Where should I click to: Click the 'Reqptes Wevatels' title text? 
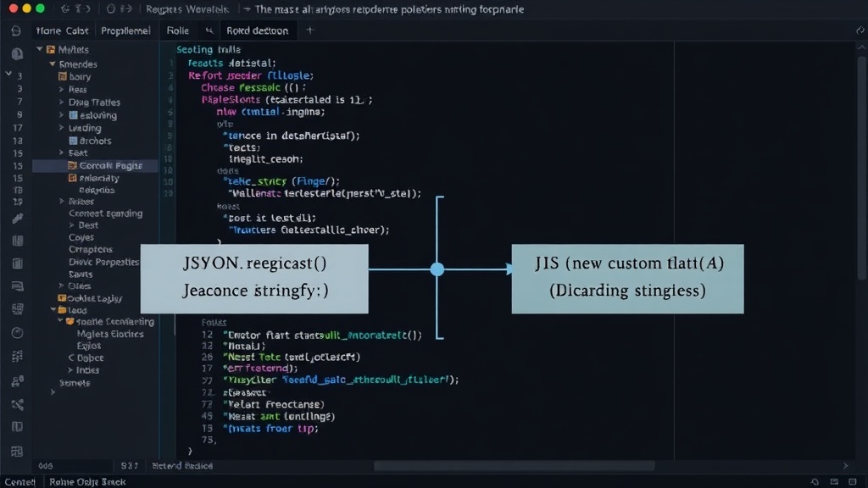click(x=187, y=9)
